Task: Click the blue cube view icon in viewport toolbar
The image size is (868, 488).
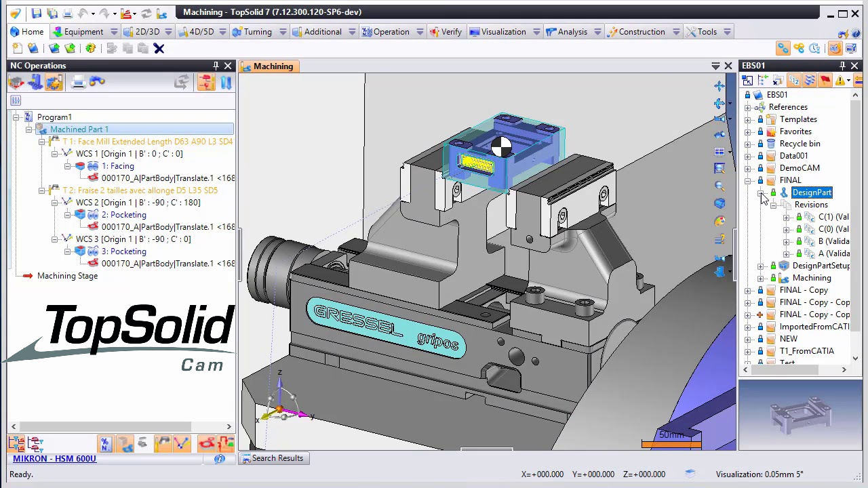Action: (x=719, y=203)
